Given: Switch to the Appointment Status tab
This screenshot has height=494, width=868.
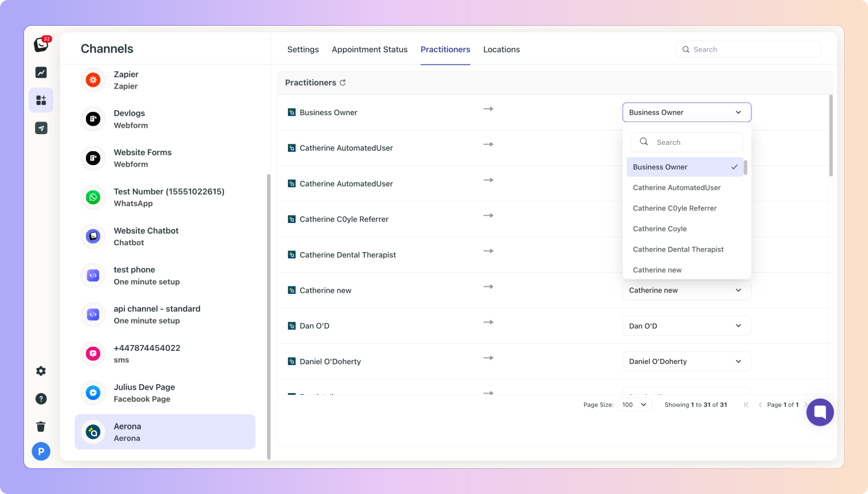Looking at the screenshot, I should click(x=370, y=50).
